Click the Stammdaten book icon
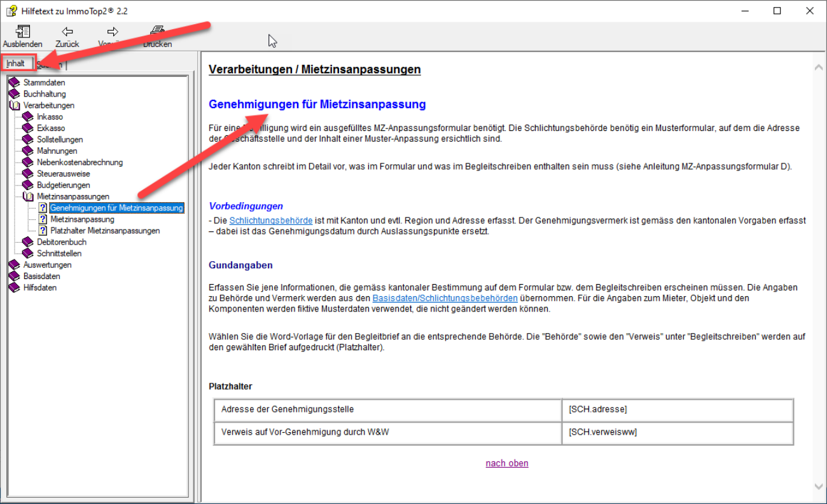This screenshot has width=827, height=504. pos(15,83)
